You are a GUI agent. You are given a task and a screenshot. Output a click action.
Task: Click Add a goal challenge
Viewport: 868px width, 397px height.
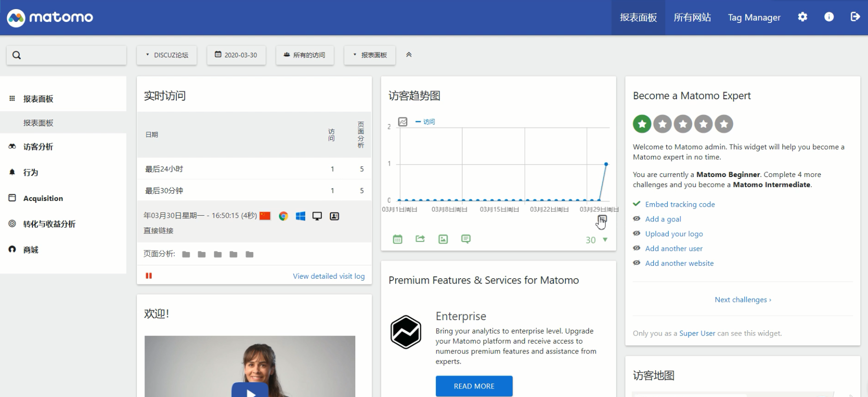pos(663,219)
